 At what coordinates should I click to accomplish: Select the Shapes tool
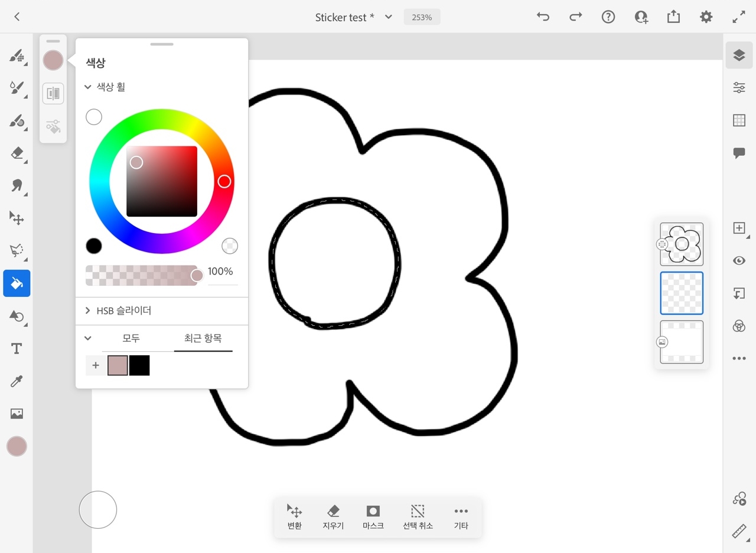[x=17, y=316]
